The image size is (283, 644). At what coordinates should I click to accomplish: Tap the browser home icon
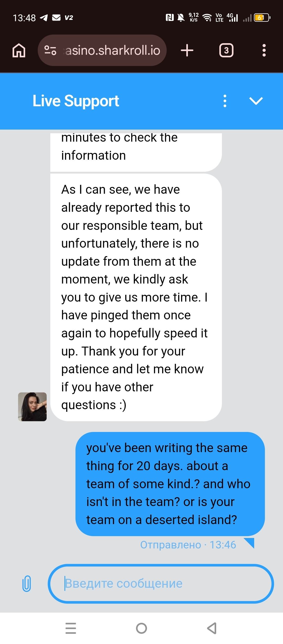19,50
